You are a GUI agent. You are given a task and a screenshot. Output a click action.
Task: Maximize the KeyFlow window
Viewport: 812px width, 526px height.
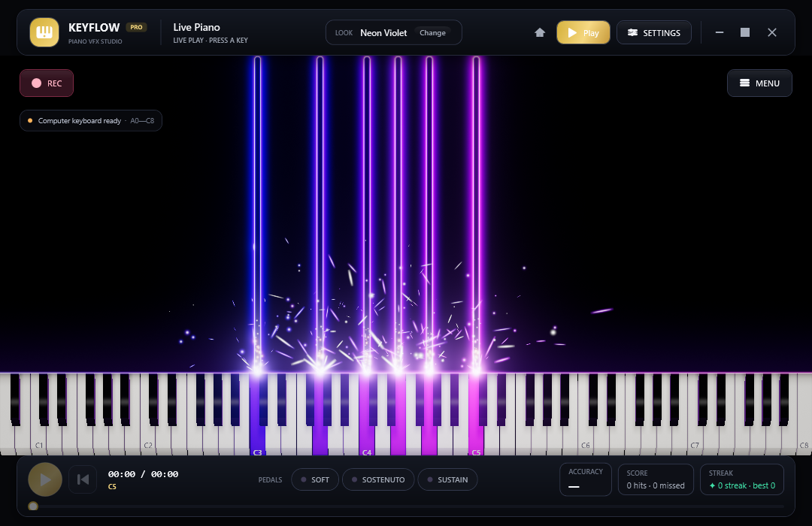(x=745, y=32)
